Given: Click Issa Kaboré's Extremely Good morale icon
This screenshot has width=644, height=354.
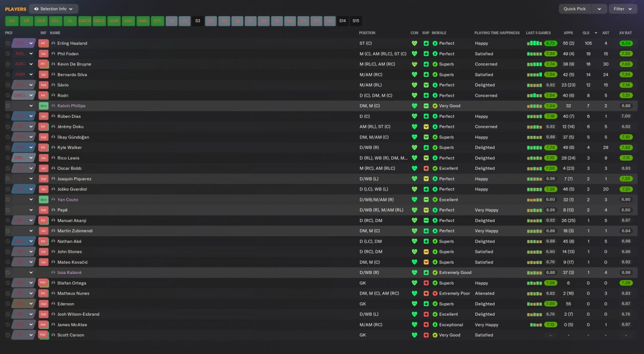Looking at the screenshot, I should pyautogui.click(x=435, y=272).
